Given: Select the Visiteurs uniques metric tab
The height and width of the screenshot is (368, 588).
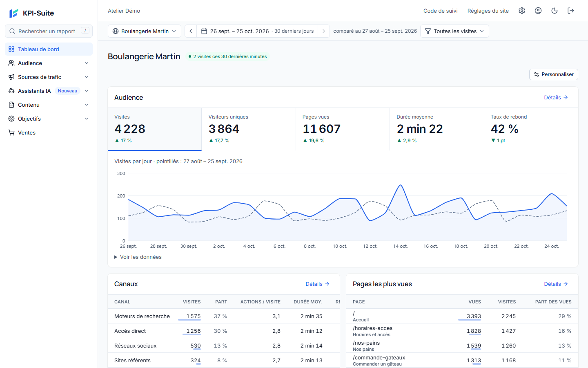Looking at the screenshot, I should coord(249,129).
